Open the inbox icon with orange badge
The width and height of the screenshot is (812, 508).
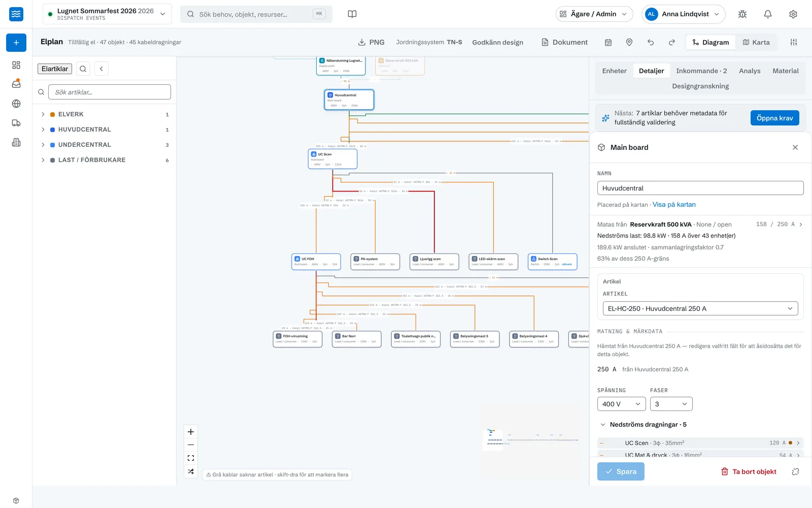pyautogui.click(x=16, y=84)
